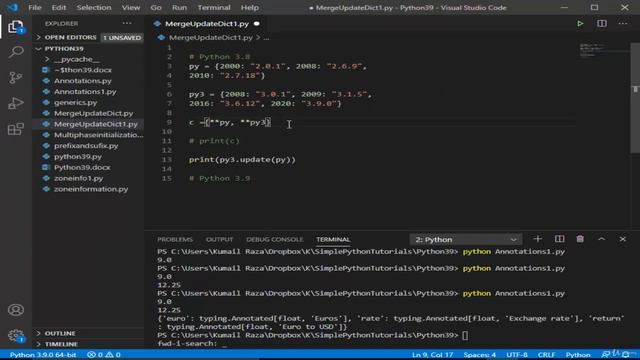The width and height of the screenshot is (640, 360).
Task: Open zoneinformation.py in the explorer
Action: [x=91, y=189]
